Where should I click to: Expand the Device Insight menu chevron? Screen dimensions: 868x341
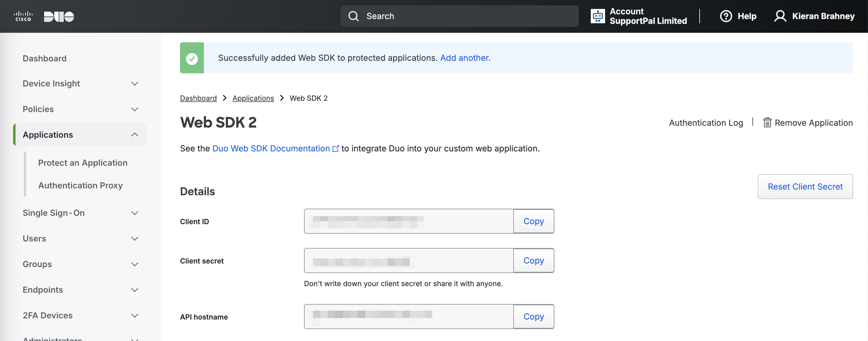[x=135, y=83]
